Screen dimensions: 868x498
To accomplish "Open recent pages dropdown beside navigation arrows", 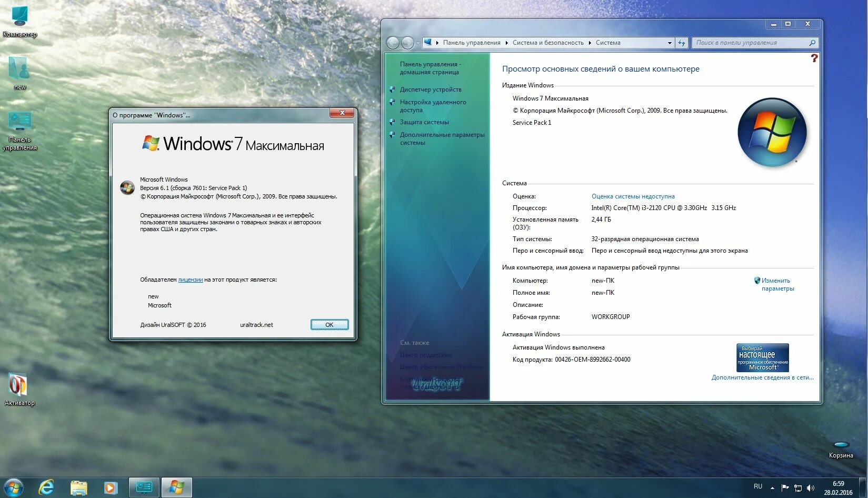I will click(418, 43).
